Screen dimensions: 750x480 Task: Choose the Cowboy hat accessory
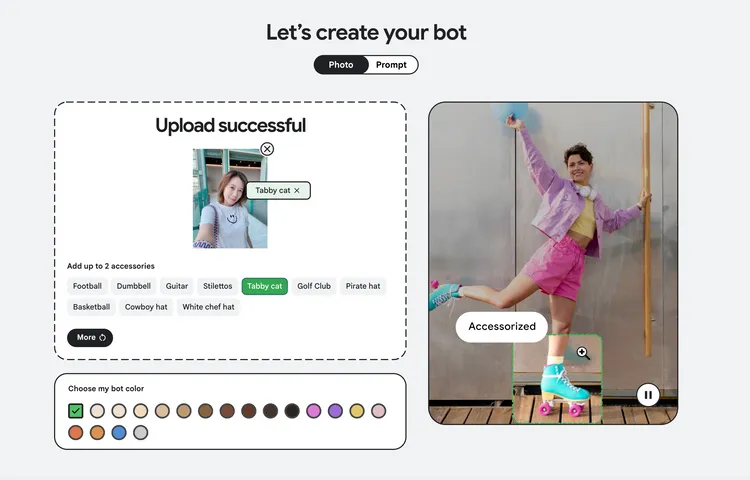pos(146,307)
